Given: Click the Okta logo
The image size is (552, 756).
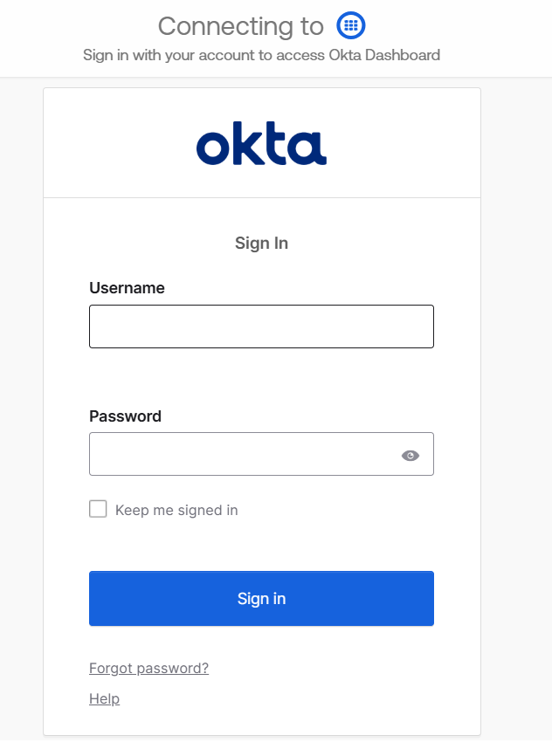Looking at the screenshot, I should pos(261,145).
